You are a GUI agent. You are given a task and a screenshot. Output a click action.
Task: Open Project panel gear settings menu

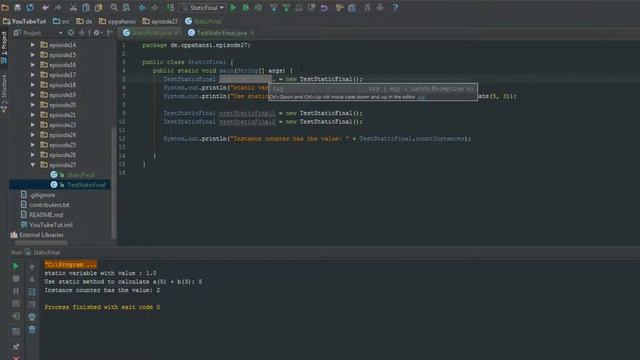(97, 33)
